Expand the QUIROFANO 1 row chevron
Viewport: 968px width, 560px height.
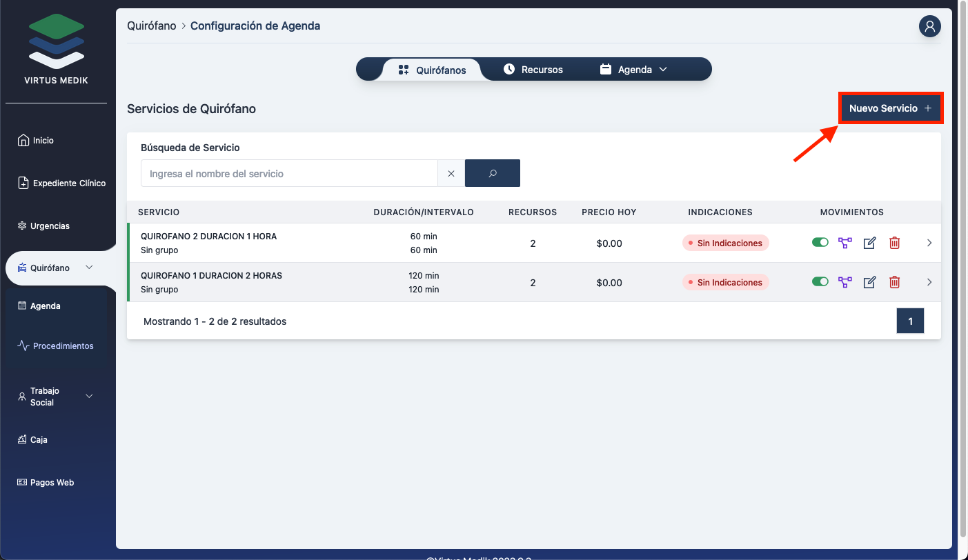929,282
